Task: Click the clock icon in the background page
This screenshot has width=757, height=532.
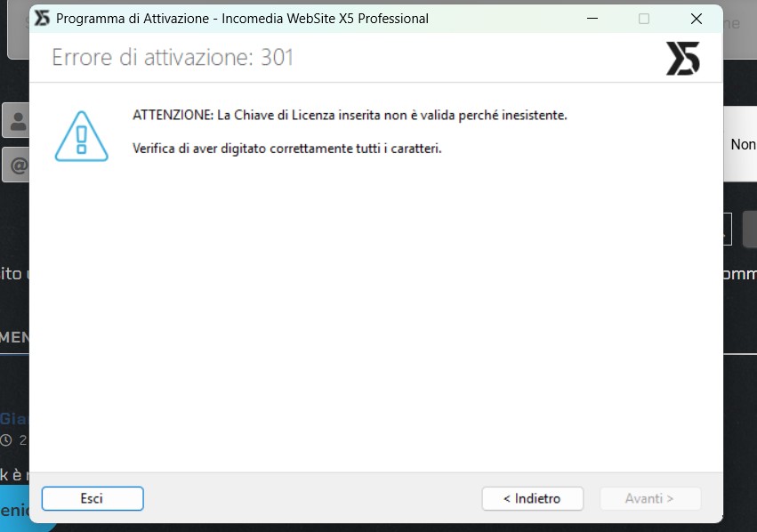Action: 6,440
